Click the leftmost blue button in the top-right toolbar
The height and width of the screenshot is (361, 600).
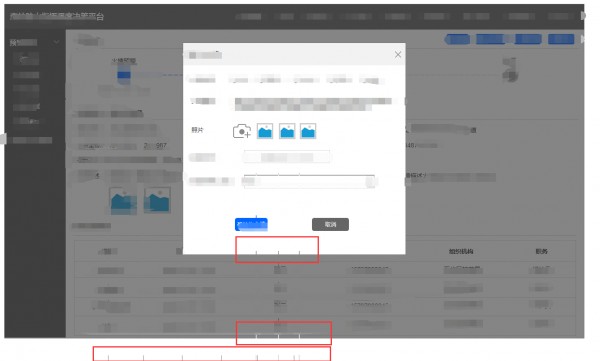pos(457,39)
